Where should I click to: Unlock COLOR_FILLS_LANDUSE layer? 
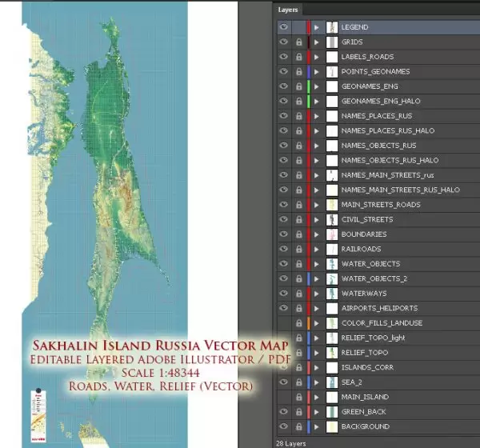point(298,323)
